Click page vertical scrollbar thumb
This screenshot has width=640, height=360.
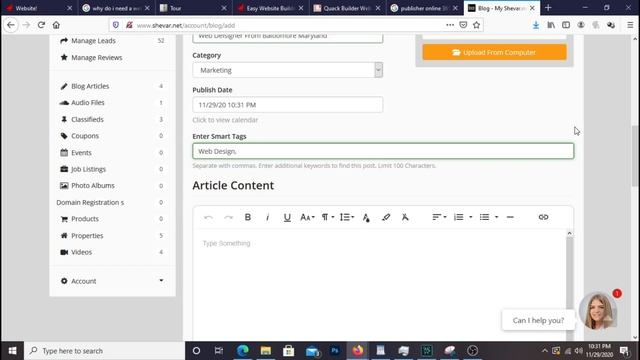(635, 156)
